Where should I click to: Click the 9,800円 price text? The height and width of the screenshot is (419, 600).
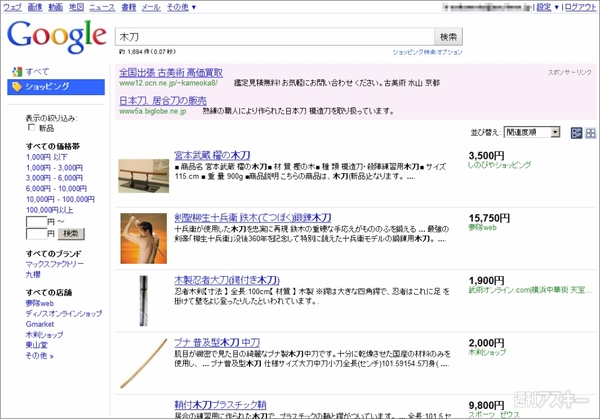(x=486, y=405)
